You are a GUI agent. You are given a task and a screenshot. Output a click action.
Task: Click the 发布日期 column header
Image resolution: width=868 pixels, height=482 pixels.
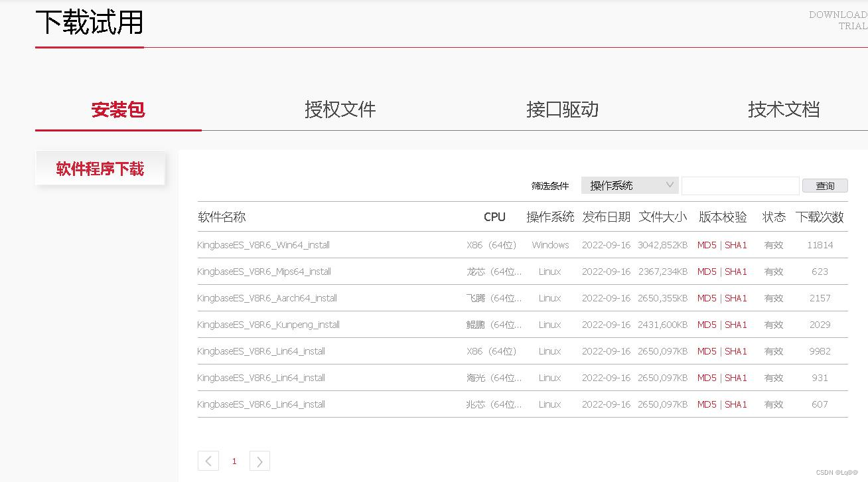(607, 217)
